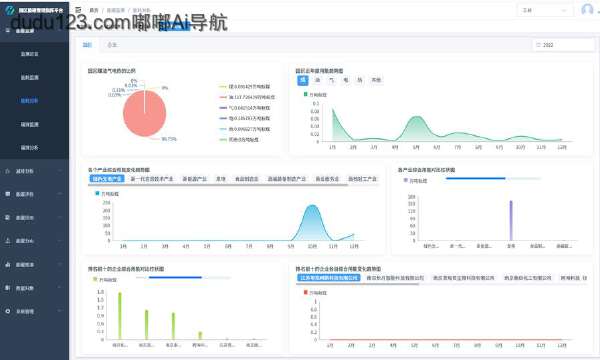The image size is (600, 360).
Task: Open the dropdown selector in the top header
Action: 545,10
